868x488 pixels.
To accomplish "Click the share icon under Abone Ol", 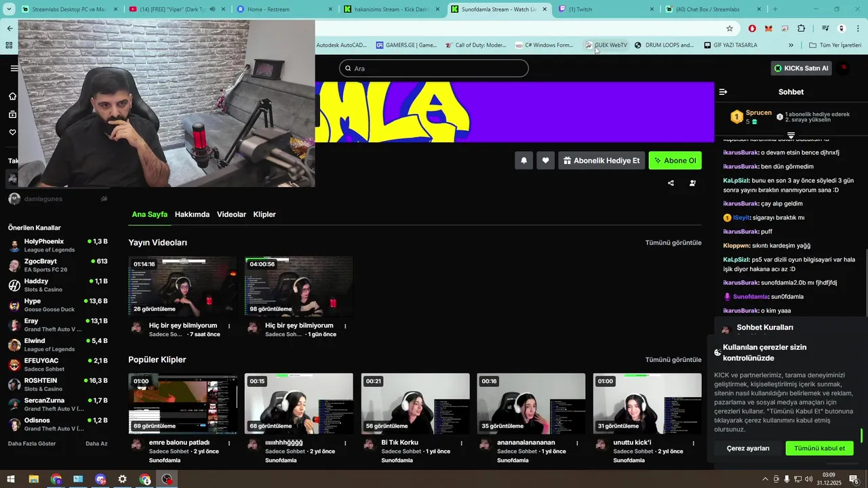I will pyautogui.click(x=671, y=183).
